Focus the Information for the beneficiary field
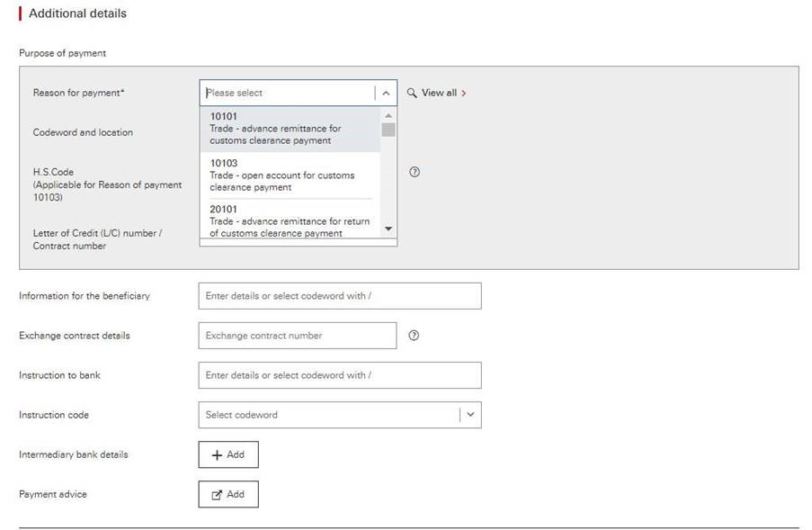The height and width of the screenshot is (530, 812). (x=340, y=296)
